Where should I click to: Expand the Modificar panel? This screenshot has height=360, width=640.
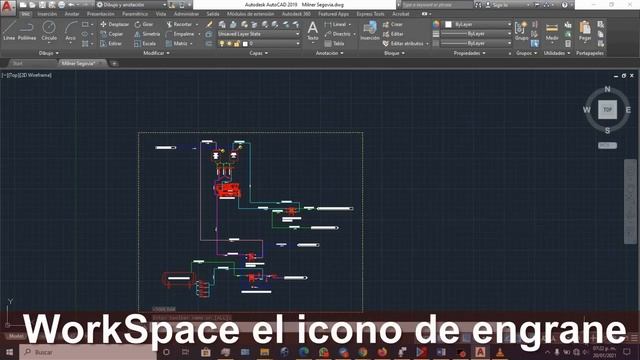click(x=156, y=53)
